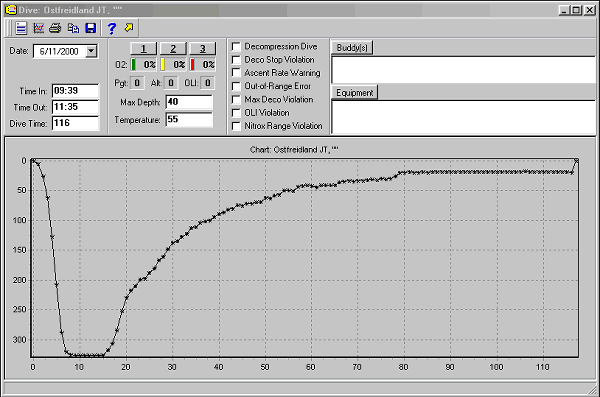The image size is (600, 397).
Task: Save the dive with floppy icon
Action: coord(91,28)
